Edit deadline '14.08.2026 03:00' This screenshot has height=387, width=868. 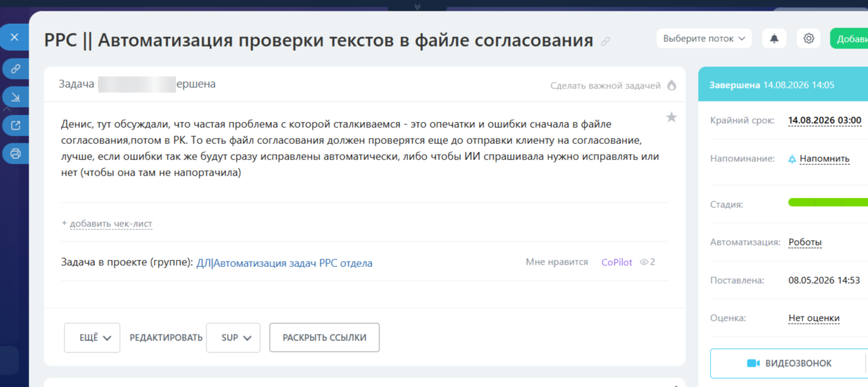824,120
